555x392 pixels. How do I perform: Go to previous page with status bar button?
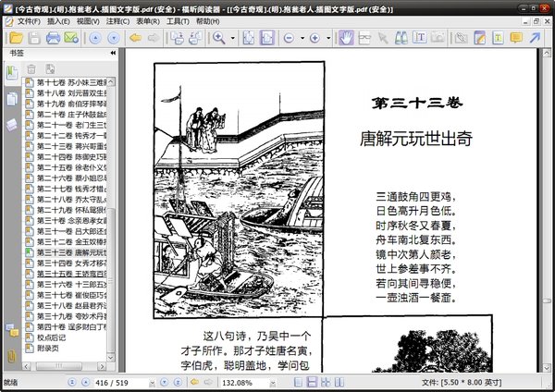click(85, 382)
